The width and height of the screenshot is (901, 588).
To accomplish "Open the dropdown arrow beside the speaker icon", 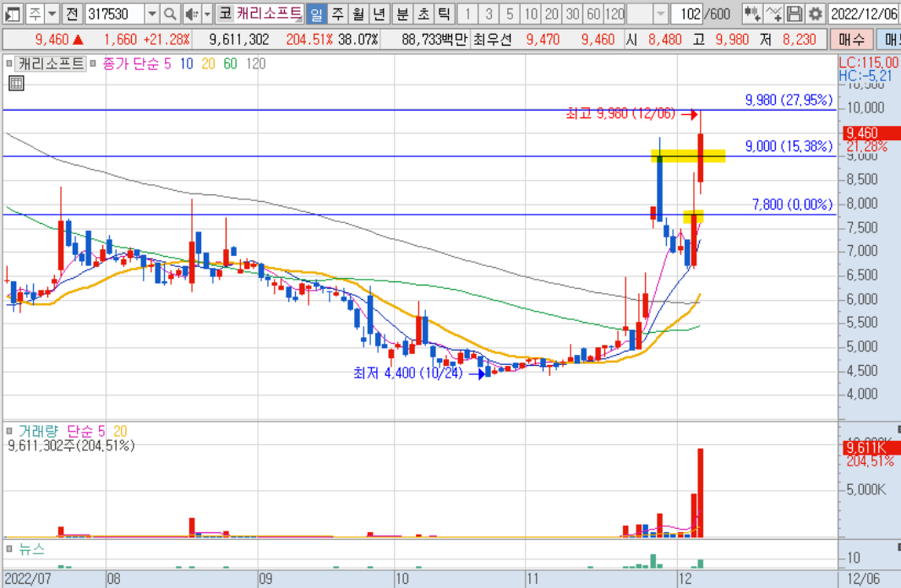I will click(207, 14).
